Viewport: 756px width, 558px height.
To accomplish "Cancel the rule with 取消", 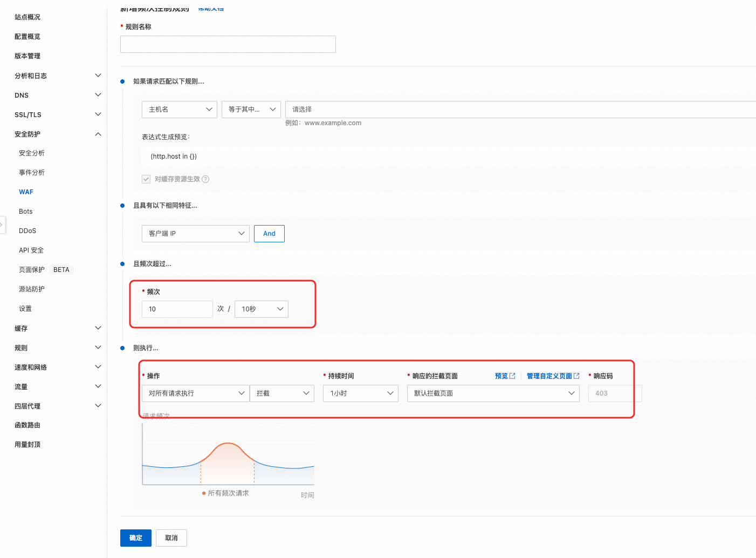I will (171, 538).
